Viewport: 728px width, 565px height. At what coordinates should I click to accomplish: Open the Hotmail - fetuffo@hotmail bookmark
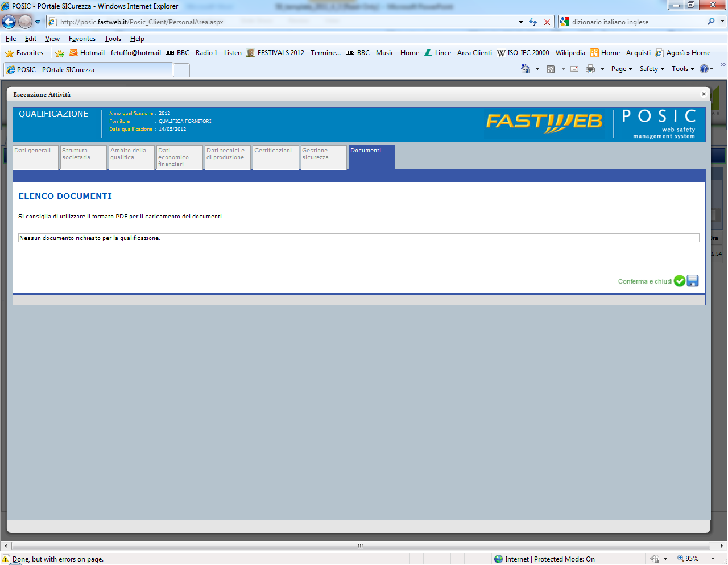115,53
